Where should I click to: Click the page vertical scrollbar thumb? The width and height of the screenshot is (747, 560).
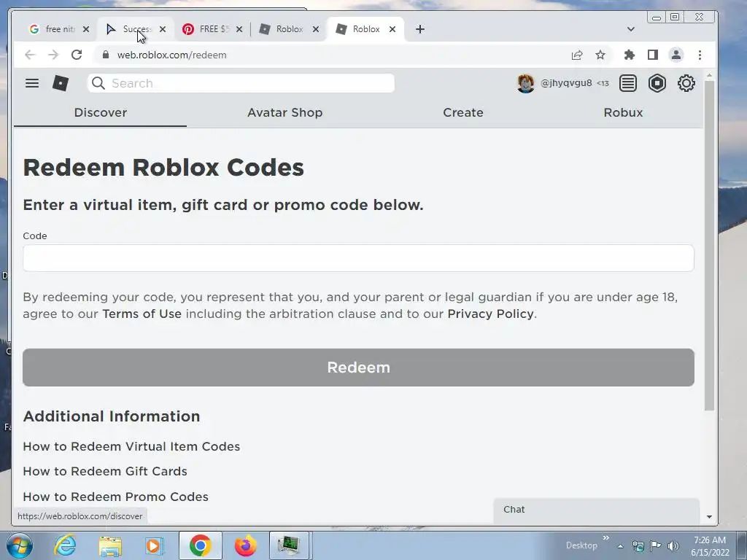709,245
